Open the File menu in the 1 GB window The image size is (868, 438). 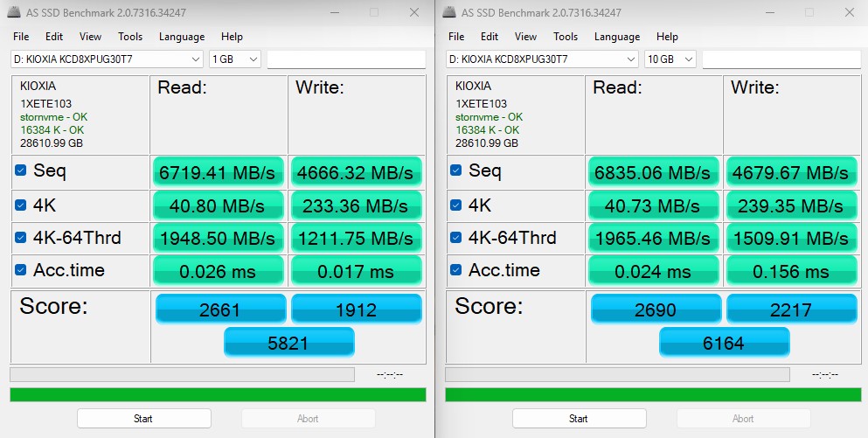coord(21,37)
